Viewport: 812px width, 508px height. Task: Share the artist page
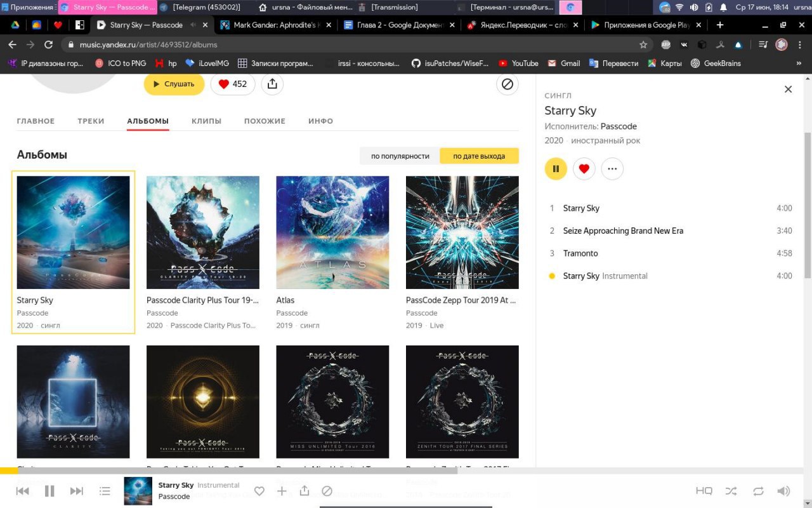click(x=272, y=84)
